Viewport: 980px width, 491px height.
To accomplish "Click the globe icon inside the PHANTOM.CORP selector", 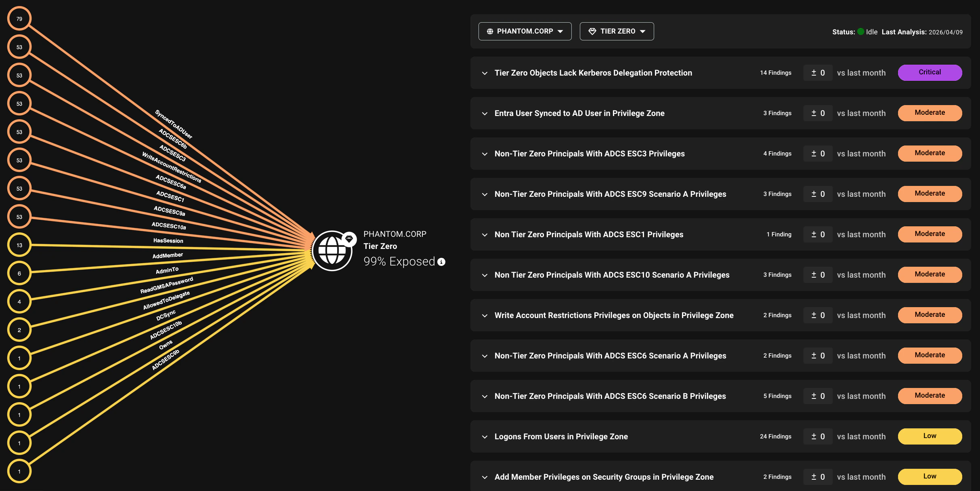I will click(x=490, y=31).
